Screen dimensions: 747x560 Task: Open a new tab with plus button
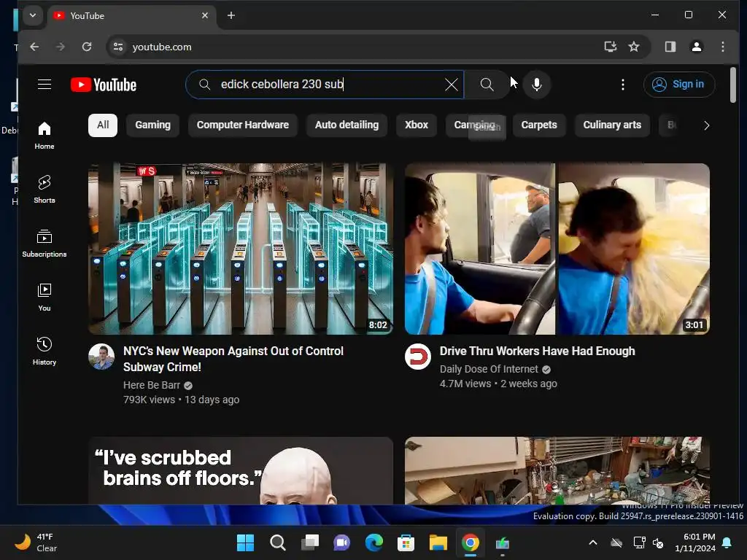[x=231, y=16]
